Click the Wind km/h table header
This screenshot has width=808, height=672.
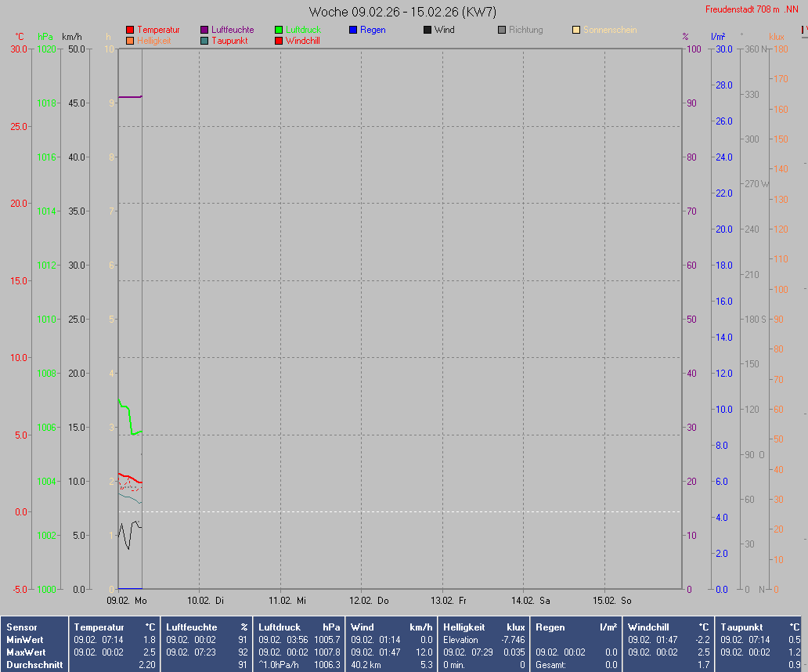[391, 627]
